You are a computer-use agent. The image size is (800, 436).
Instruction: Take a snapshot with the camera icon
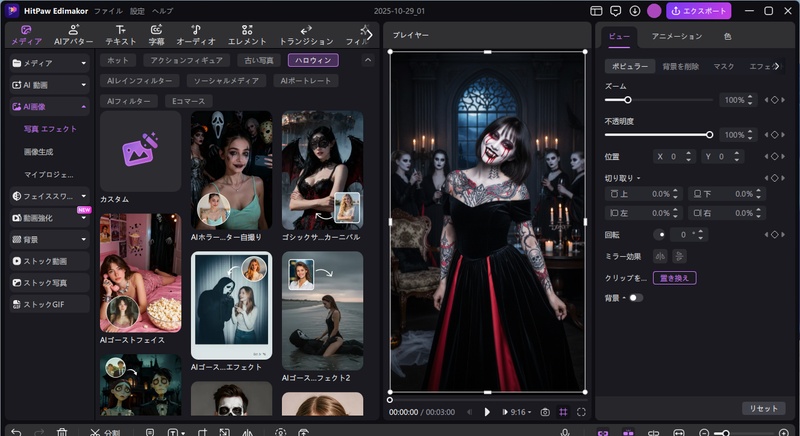pos(545,412)
